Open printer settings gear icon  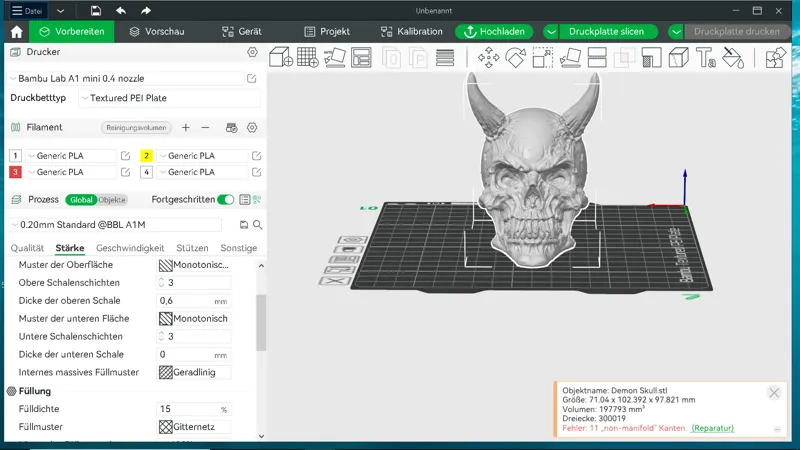pos(252,52)
